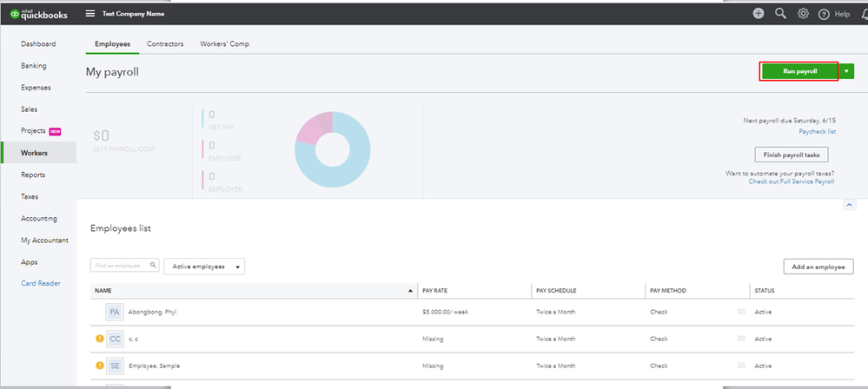Toggle the hamburger navigation menu
This screenshot has height=389, width=868.
[x=90, y=14]
